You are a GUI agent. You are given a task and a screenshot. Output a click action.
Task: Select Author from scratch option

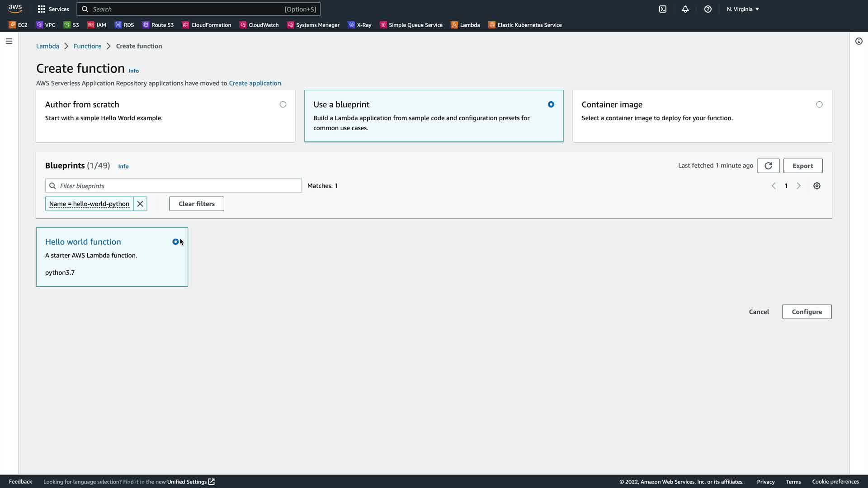(x=283, y=104)
